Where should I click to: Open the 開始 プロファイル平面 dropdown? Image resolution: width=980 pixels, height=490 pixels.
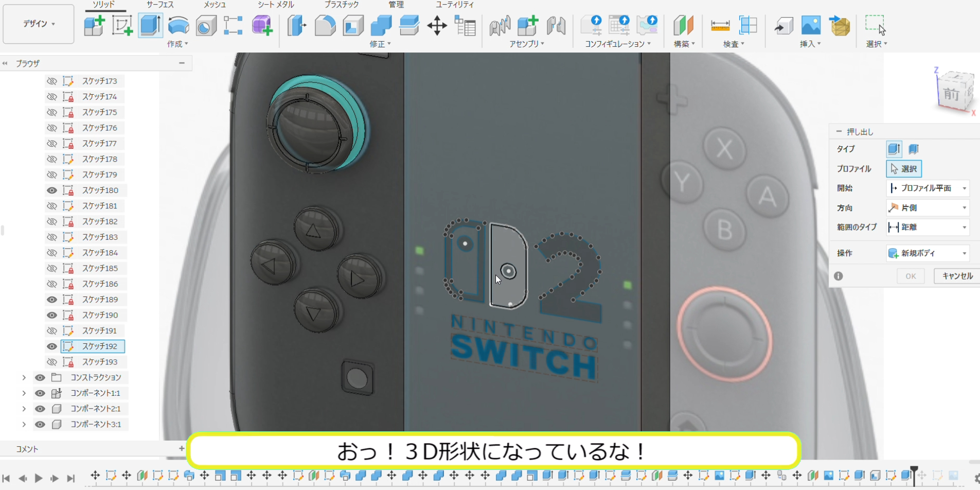(x=928, y=188)
